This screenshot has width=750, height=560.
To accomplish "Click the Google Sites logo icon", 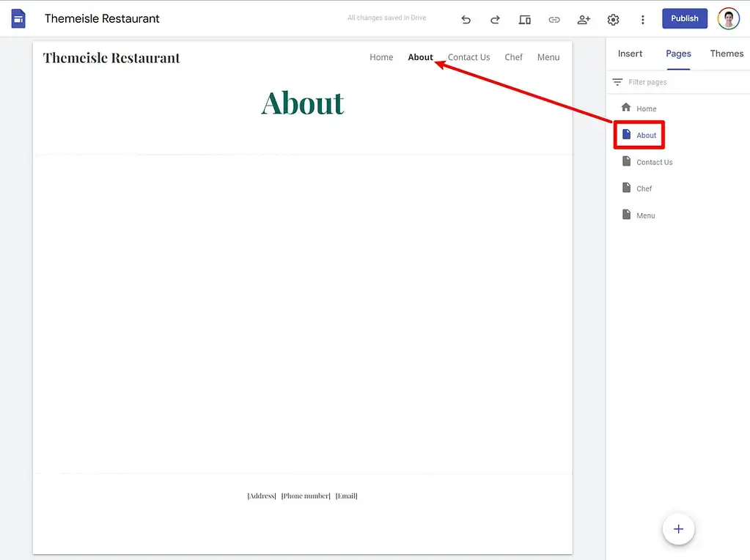I will point(18,18).
